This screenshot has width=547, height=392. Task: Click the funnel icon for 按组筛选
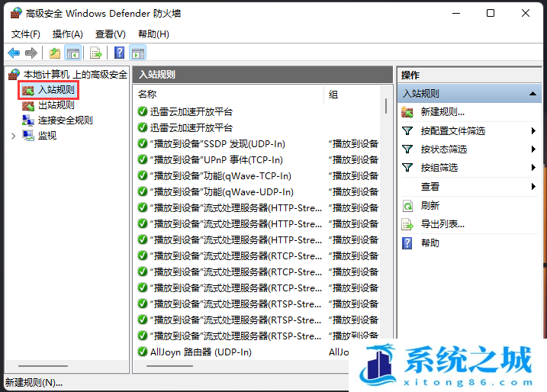407,168
